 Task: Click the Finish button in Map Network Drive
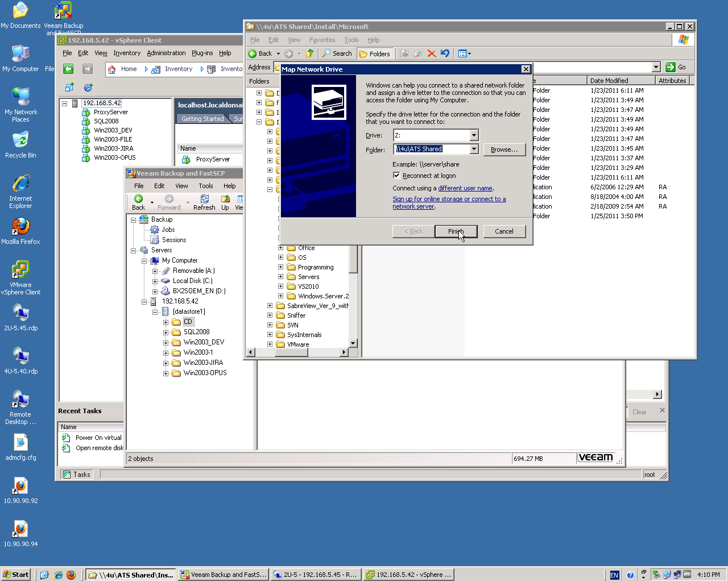[x=456, y=231]
